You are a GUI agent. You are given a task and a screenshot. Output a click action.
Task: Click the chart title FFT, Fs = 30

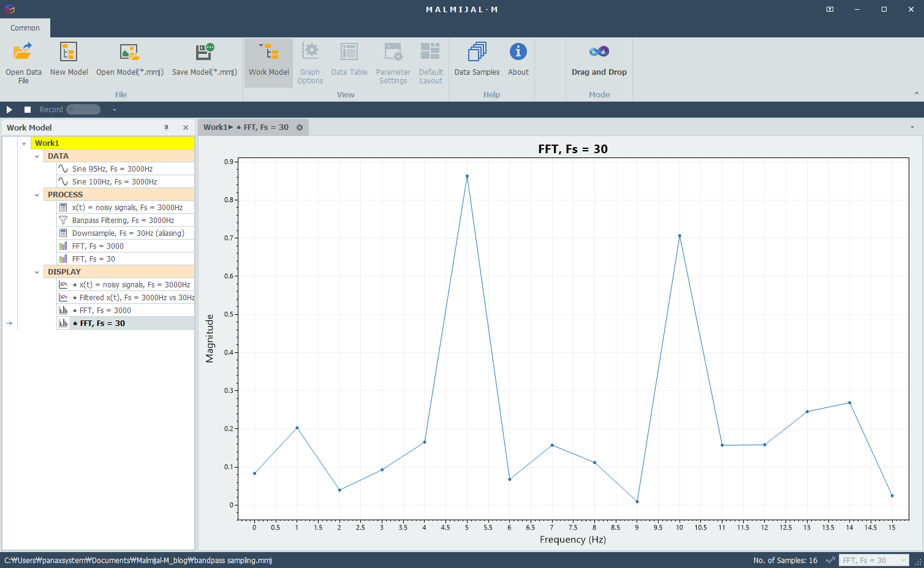(573, 149)
